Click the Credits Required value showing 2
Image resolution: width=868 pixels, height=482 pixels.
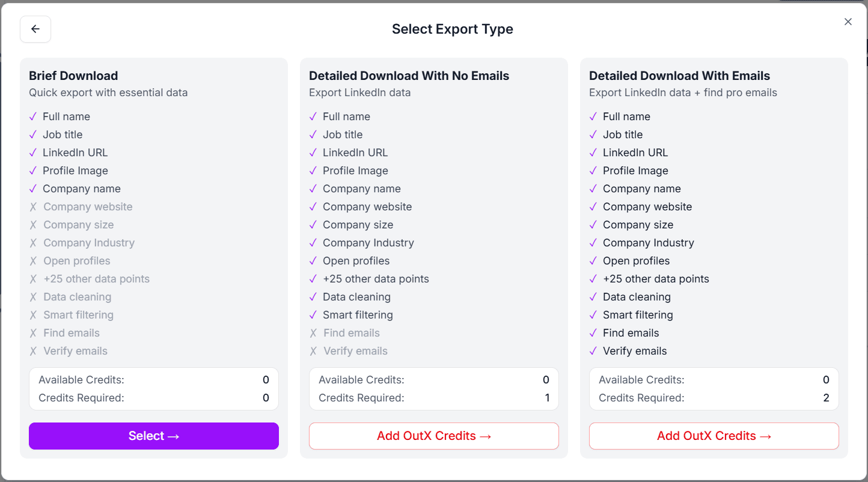coord(826,397)
